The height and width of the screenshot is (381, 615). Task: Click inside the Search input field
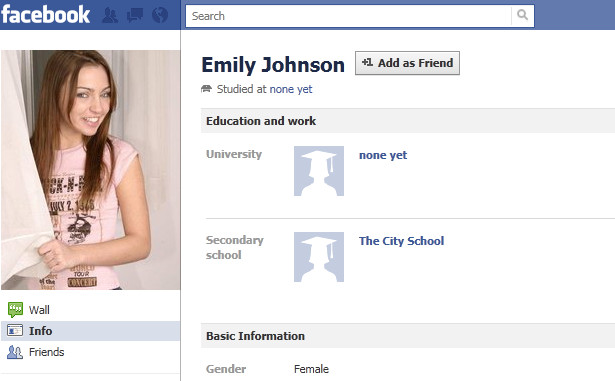tap(348, 16)
